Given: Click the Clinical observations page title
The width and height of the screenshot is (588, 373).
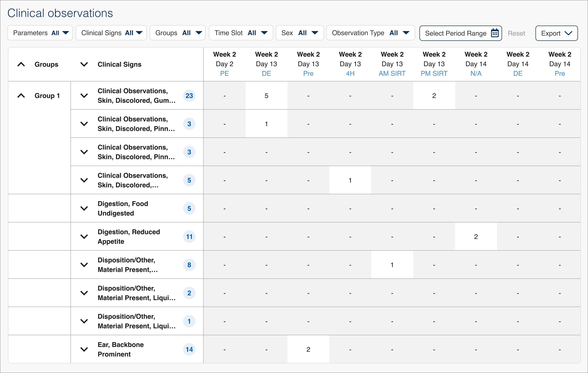Looking at the screenshot, I should tap(60, 13).
